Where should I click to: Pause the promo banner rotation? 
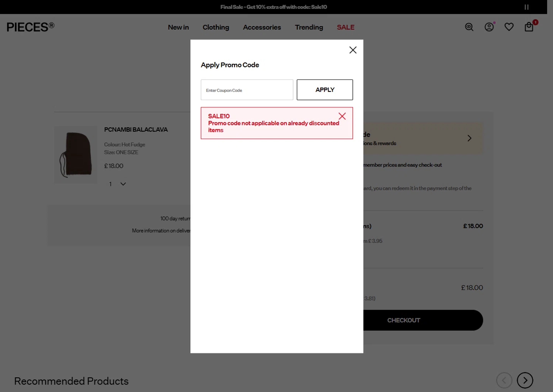click(526, 7)
